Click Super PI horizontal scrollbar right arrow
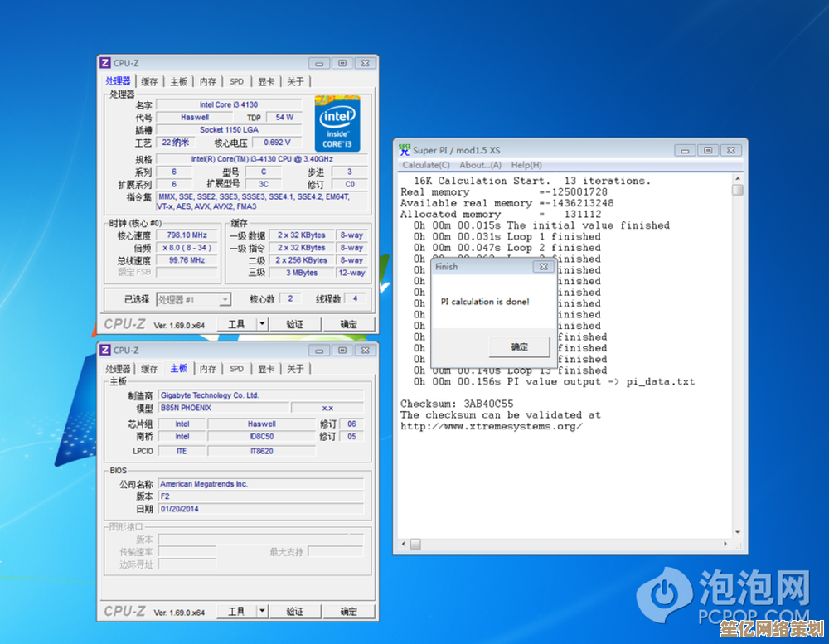 [x=724, y=545]
